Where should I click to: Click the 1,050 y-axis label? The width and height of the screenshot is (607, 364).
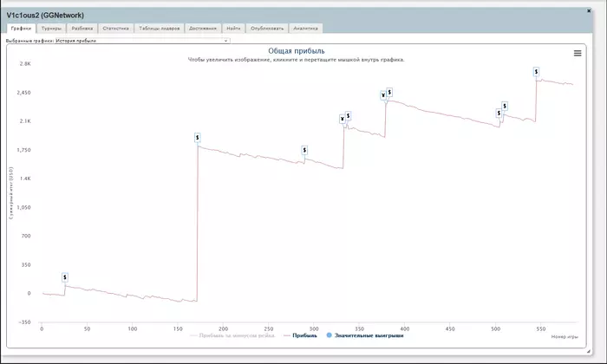(x=23, y=207)
